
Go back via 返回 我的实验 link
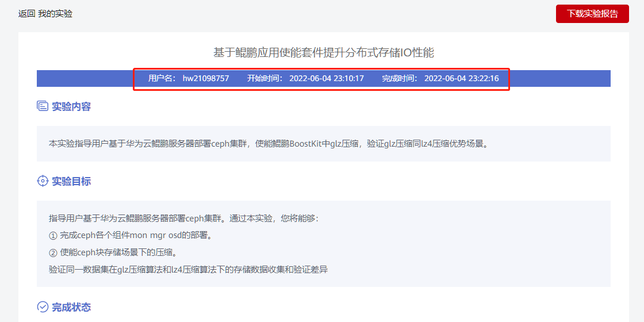coord(45,14)
